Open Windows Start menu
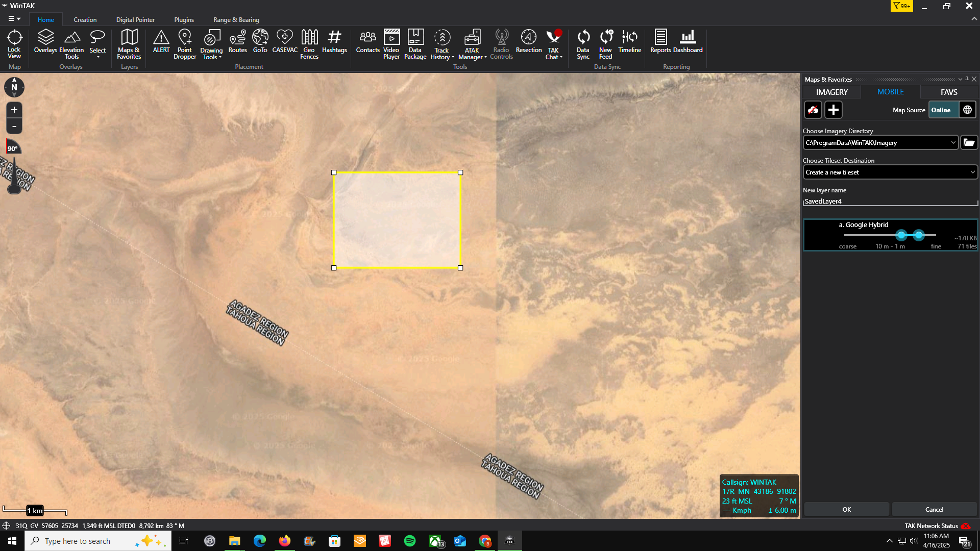The height and width of the screenshot is (551, 980). (x=12, y=541)
